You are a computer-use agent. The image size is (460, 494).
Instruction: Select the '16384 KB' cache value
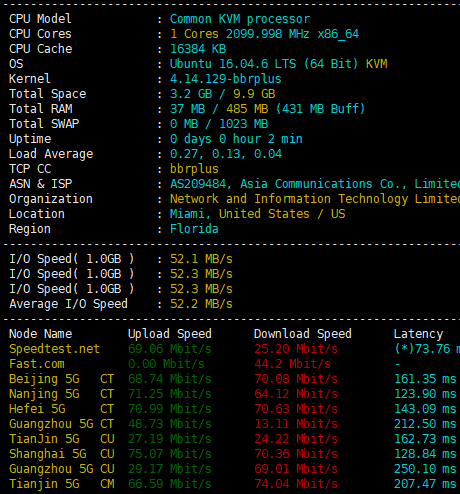tap(198, 49)
